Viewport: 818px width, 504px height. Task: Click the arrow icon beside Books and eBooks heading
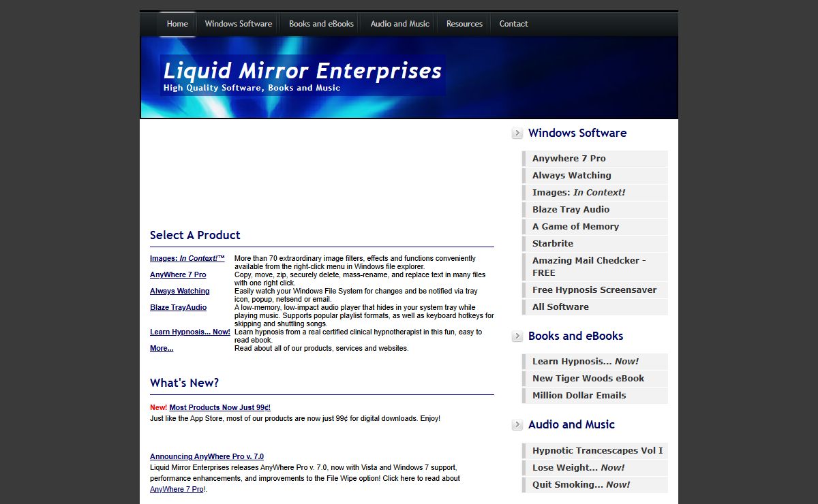coord(517,336)
